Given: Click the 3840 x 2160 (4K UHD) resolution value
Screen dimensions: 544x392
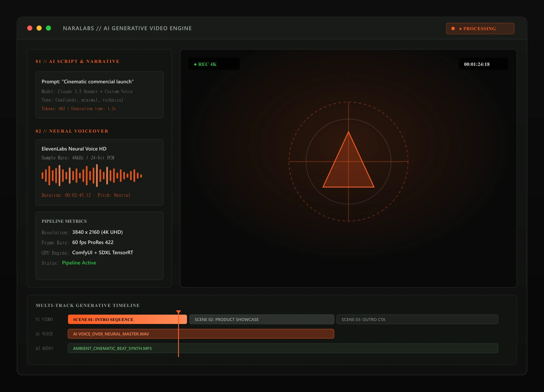Looking at the screenshot, I should [97, 232].
